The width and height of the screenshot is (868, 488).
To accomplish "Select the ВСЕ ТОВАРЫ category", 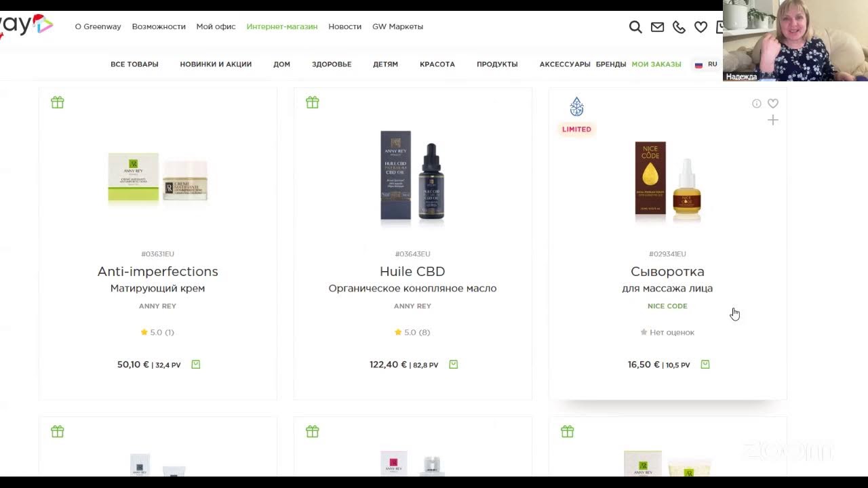I will (x=134, y=64).
